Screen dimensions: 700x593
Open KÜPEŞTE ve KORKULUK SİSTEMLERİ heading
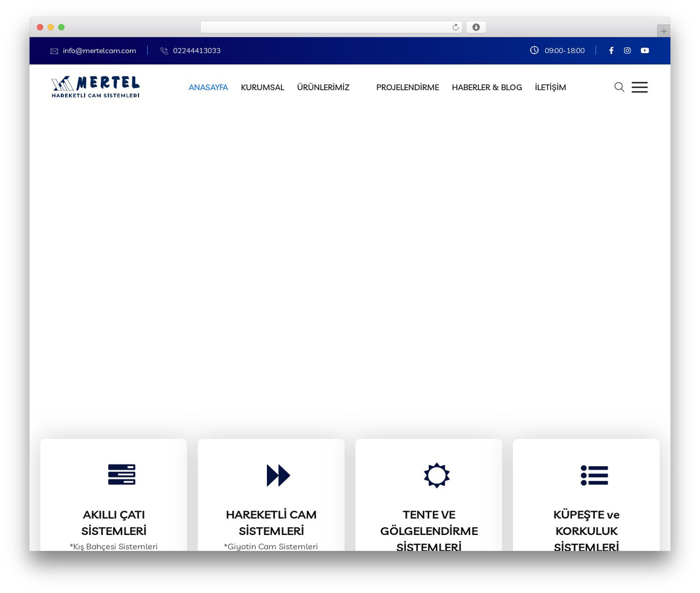click(586, 530)
